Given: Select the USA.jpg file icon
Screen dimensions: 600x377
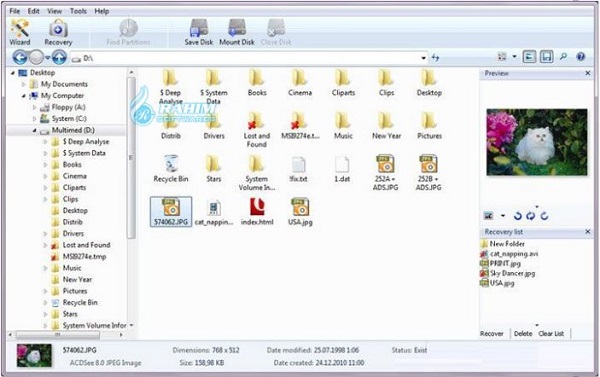Looking at the screenshot, I should point(300,212).
